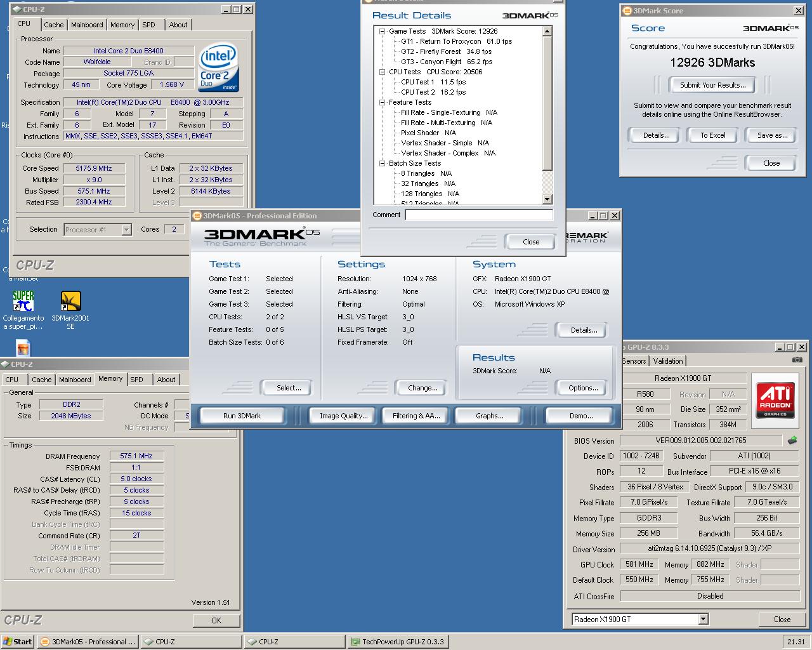Click the Run 3DMark button
This screenshot has height=650, width=812.
(x=242, y=416)
